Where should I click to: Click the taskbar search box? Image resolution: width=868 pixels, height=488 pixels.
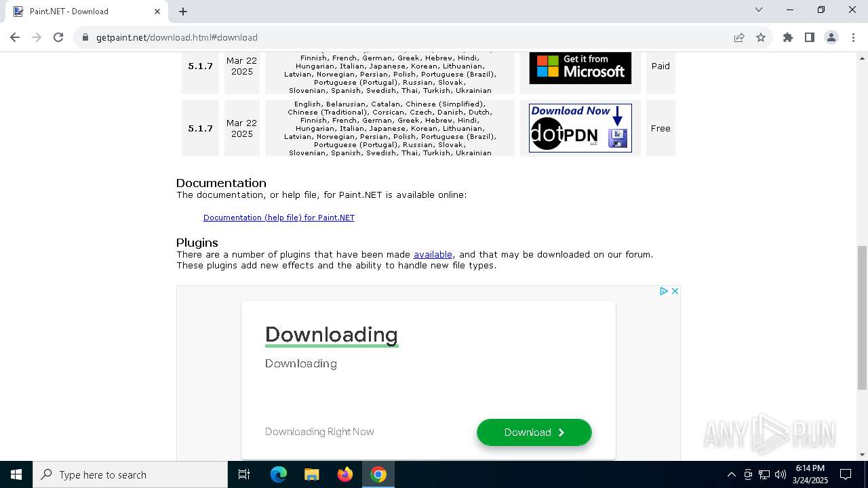coord(130,474)
